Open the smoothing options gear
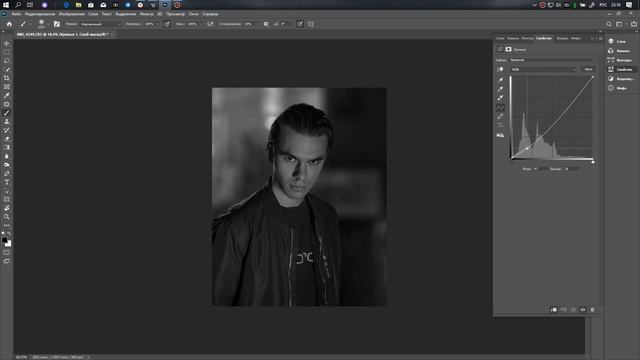 [266, 24]
